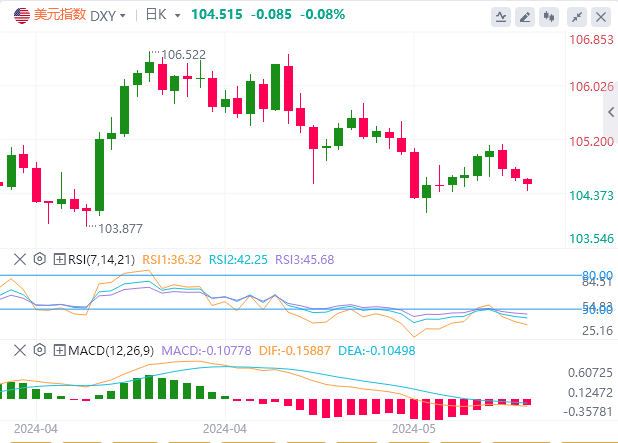Open the drawing pencil tool
Screen dimensions: 618x443
524,16
